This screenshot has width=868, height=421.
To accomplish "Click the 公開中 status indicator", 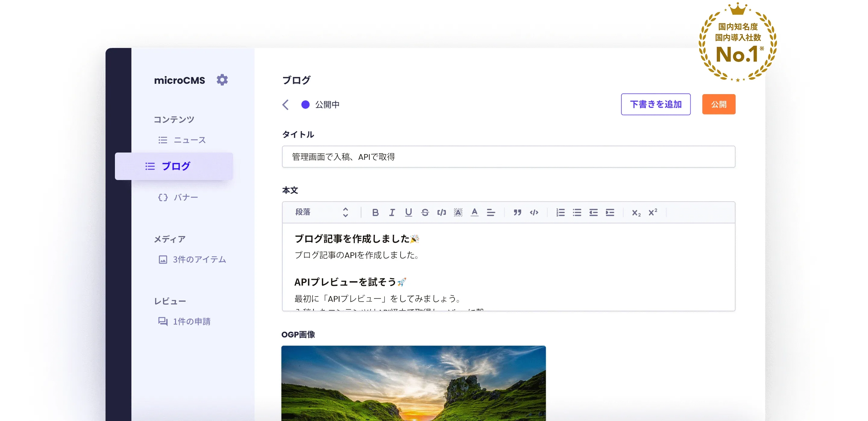I will point(320,104).
